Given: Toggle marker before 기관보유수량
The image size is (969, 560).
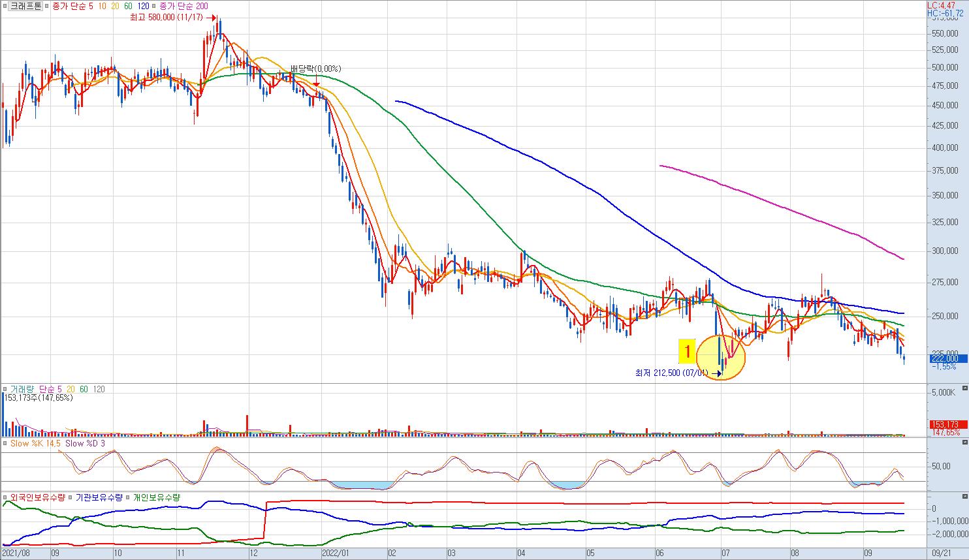Looking at the screenshot, I should 72,497.
